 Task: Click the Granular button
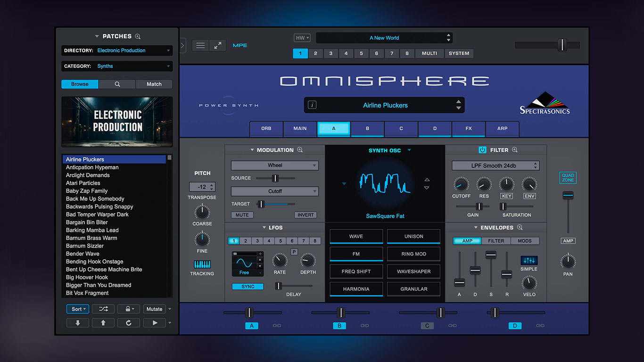coord(413,289)
